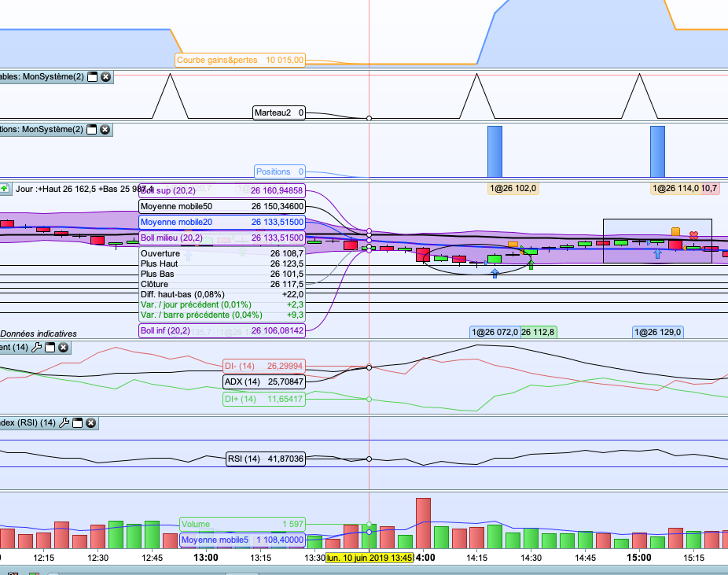Screen dimensions: 728x575
Task: Click second blue position bar near 15:05
Action: click(657, 151)
